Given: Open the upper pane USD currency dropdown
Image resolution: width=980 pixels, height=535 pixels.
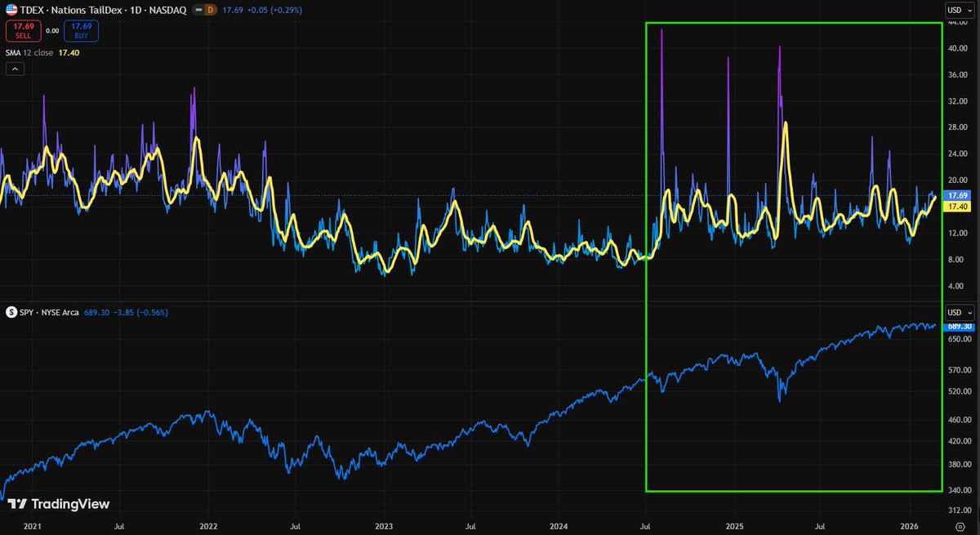Looking at the screenshot, I should pyautogui.click(x=959, y=10).
